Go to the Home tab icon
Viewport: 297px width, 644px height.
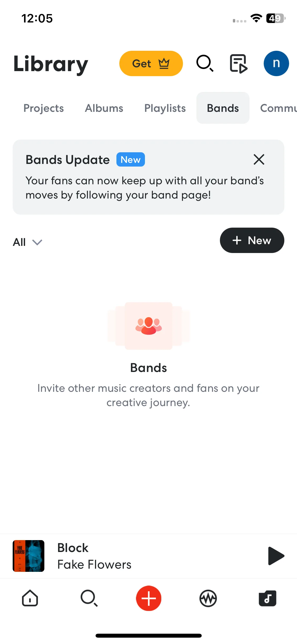pos(30,598)
